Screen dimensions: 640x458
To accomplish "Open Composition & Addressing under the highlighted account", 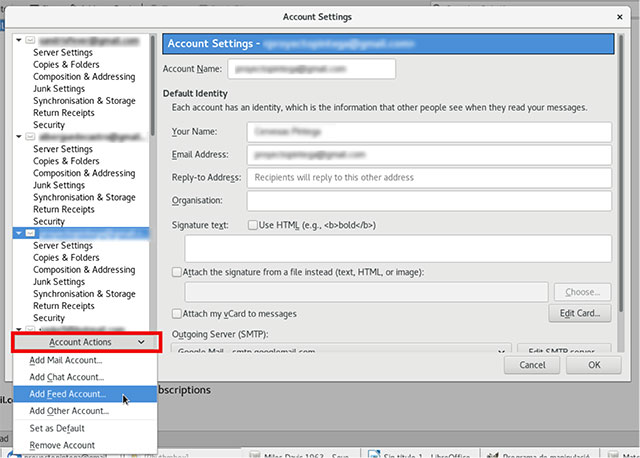I will click(x=84, y=269).
